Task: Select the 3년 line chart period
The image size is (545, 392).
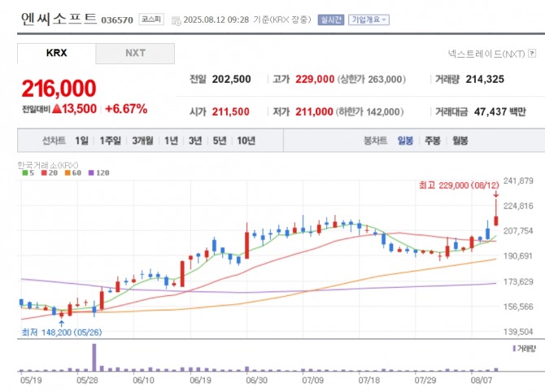Action: pyautogui.click(x=195, y=141)
